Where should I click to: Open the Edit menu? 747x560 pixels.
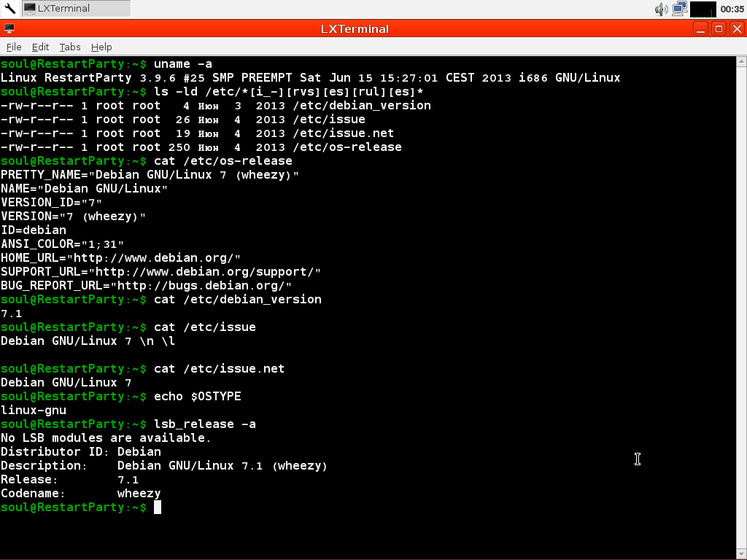point(40,47)
